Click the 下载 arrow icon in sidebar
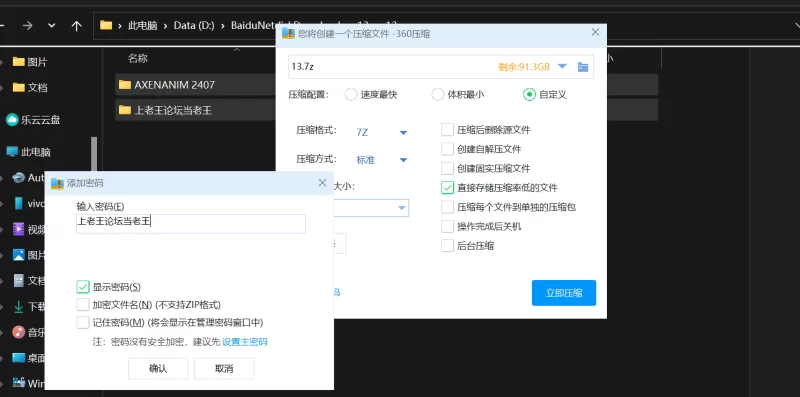The height and width of the screenshot is (397, 800). pyautogui.click(x=19, y=307)
